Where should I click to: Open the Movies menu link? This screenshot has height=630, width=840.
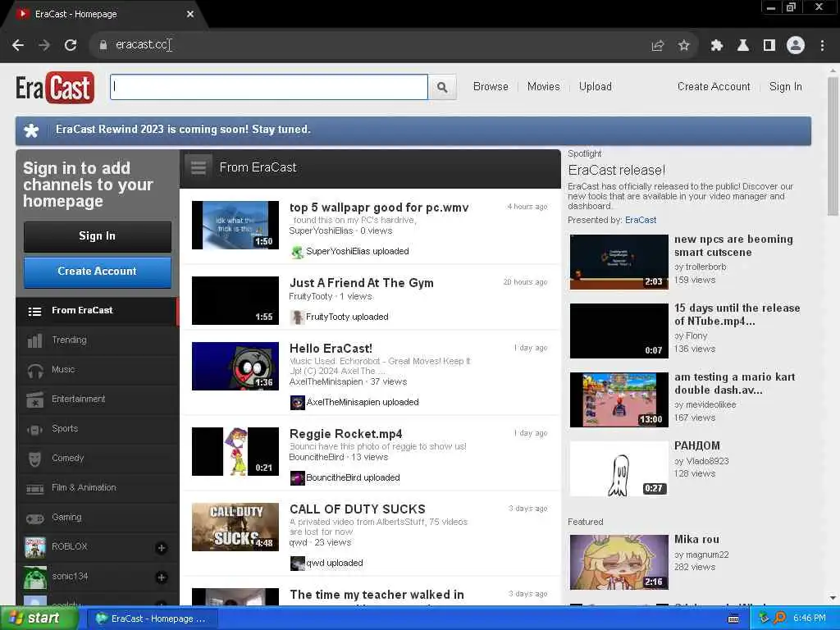(x=543, y=87)
